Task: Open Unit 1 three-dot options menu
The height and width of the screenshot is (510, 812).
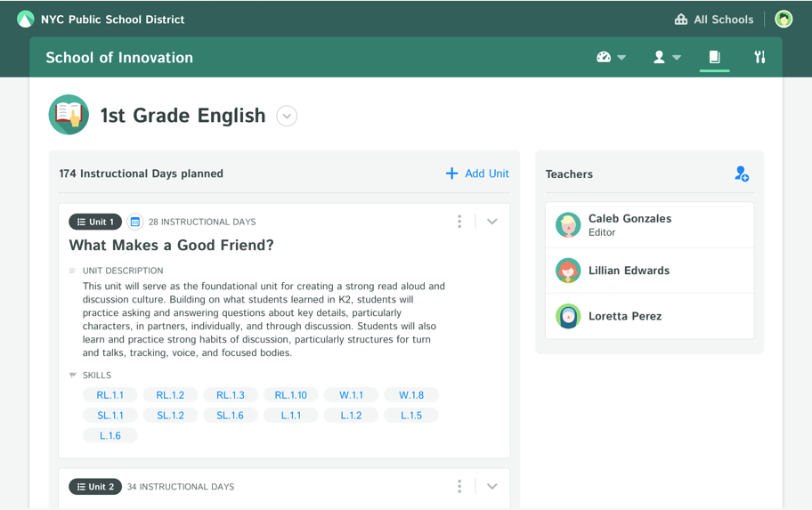Action: click(459, 222)
